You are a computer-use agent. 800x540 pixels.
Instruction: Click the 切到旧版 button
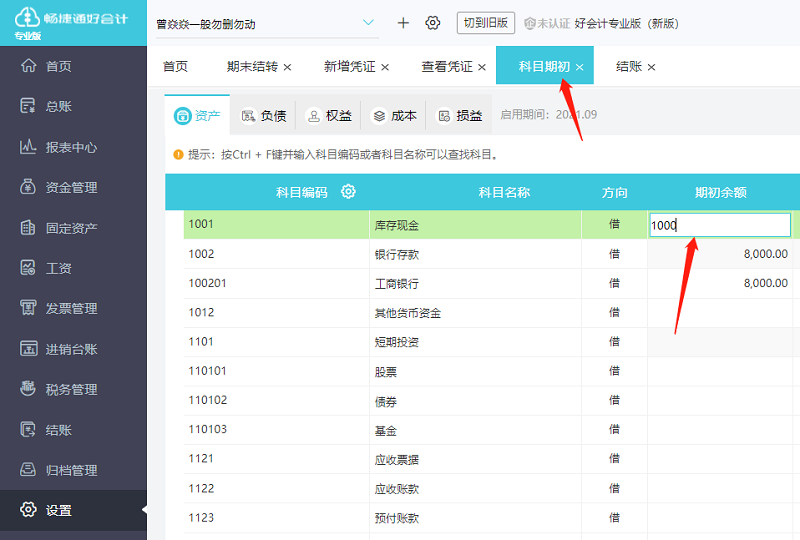coord(486,23)
